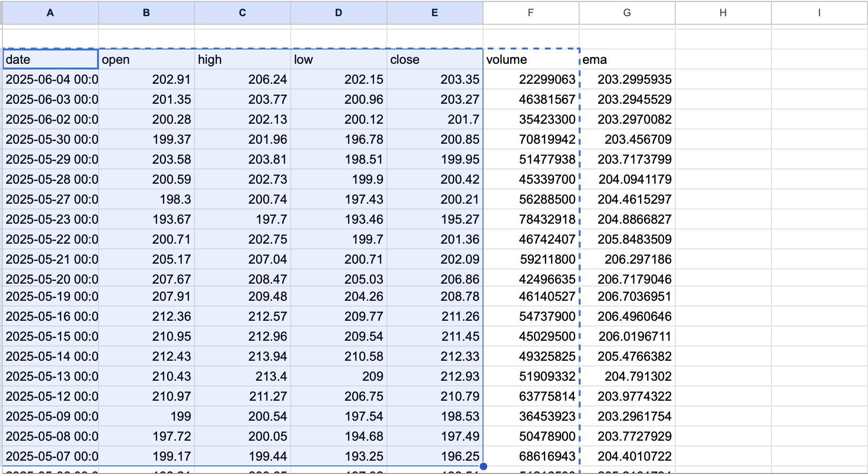Select date cell 2025-06-04
This screenshot has width=868, height=474.
tap(51, 79)
